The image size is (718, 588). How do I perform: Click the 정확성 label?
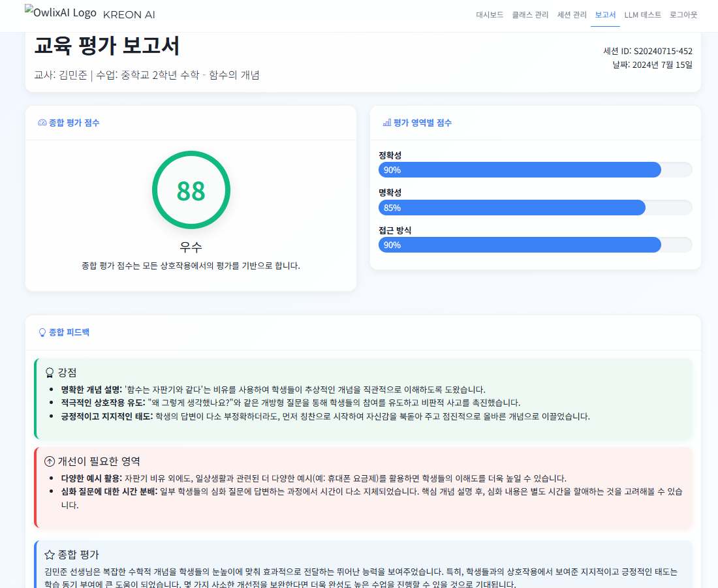click(390, 156)
